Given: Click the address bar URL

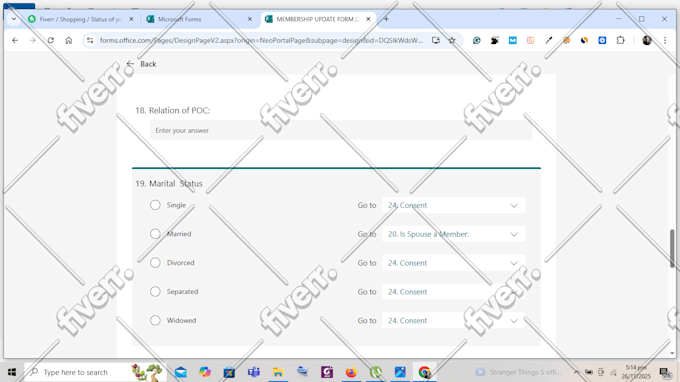Looking at the screenshot, I should click(x=261, y=40).
